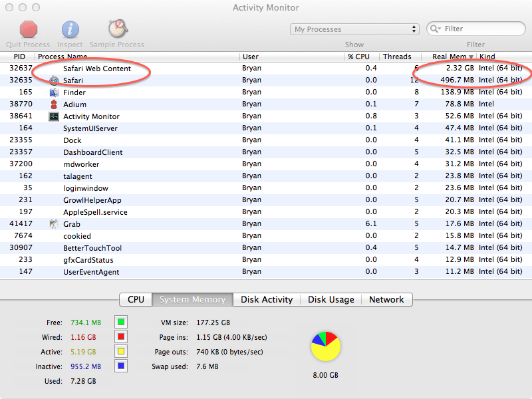This screenshot has height=399, width=532.
Task: Click the 8.00 GB total label
Action: [x=325, y=375]
